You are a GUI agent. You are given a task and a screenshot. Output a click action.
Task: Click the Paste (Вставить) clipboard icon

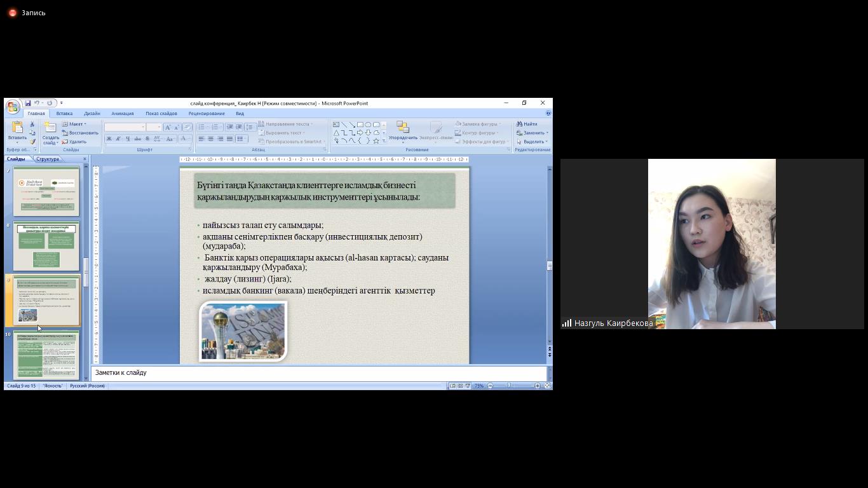point(17,128)
